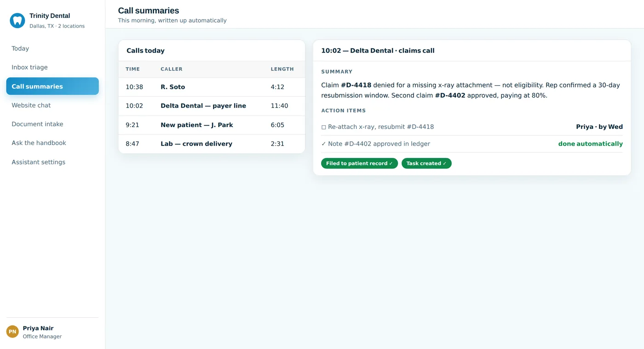Open Website chat section
Image resolution: width=644 pixels, height=349 pixels.
click(x=52, y=105)
